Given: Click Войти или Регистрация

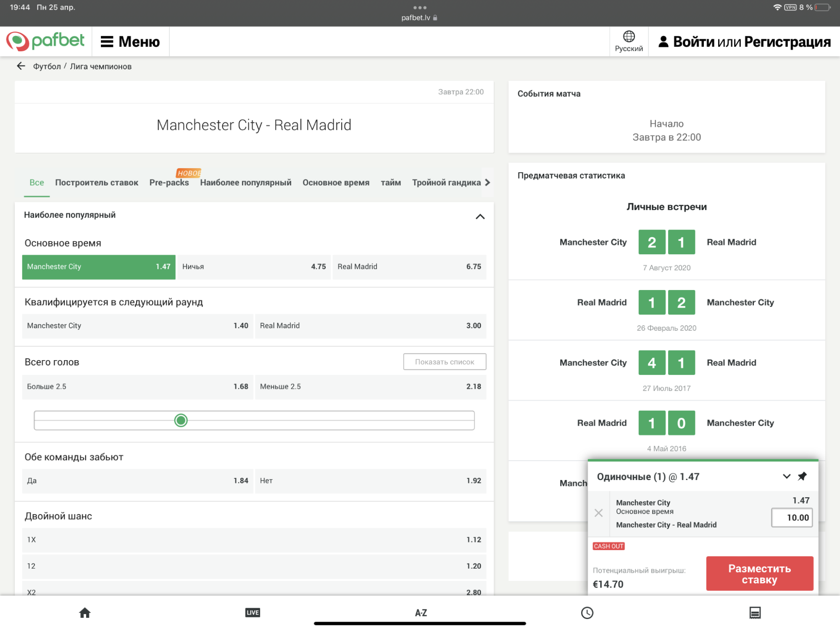Looking at the screenshot, I should click(745, 42).
